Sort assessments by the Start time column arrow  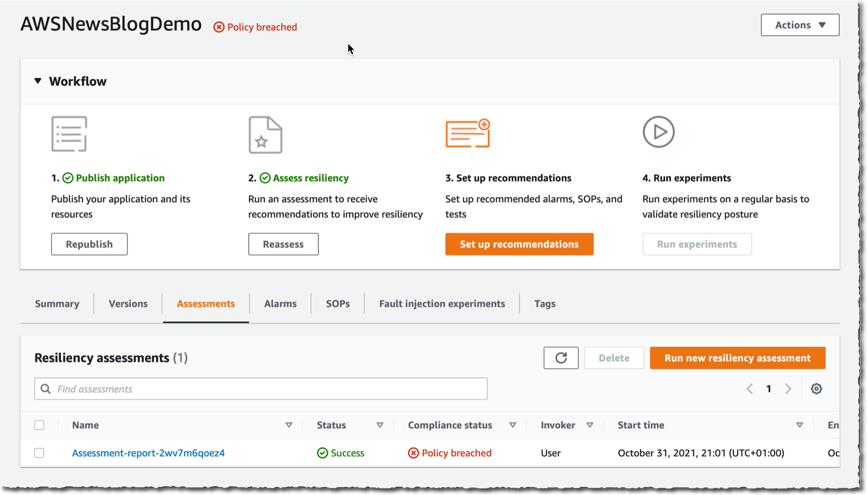pos(800,425)
